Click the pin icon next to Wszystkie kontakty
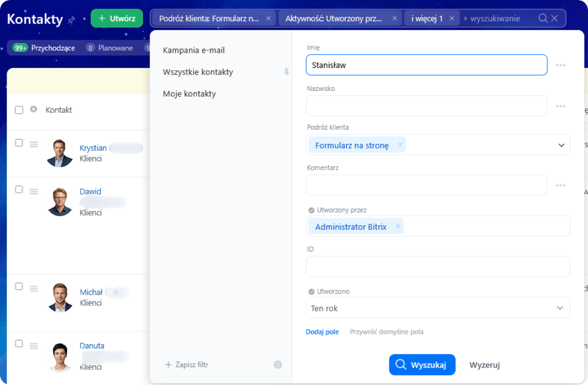 (286, 72)
